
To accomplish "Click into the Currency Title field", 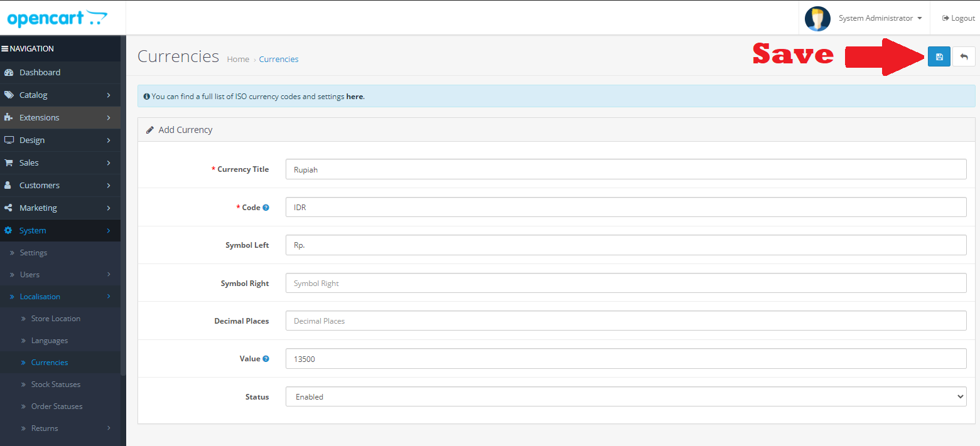I will click(625, 169).
